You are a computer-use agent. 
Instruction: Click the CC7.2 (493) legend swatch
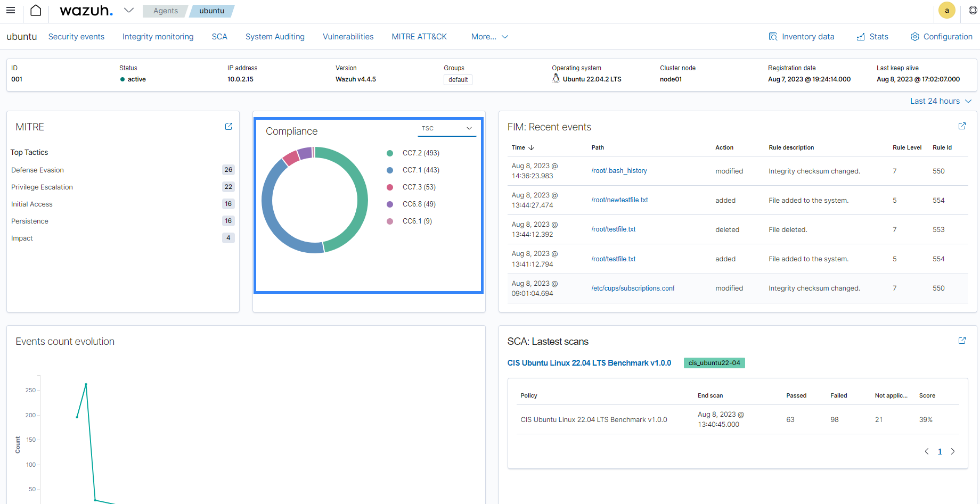pyautogui.click(x=390, y=153)
